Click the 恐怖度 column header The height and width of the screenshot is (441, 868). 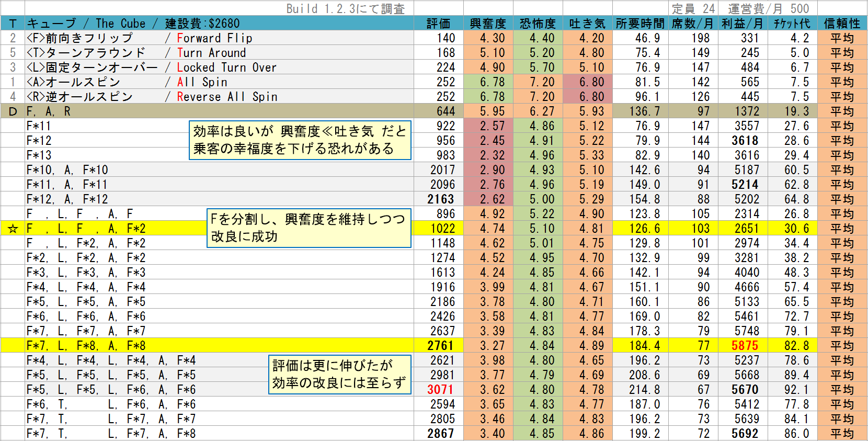click(x=538, y=24)
